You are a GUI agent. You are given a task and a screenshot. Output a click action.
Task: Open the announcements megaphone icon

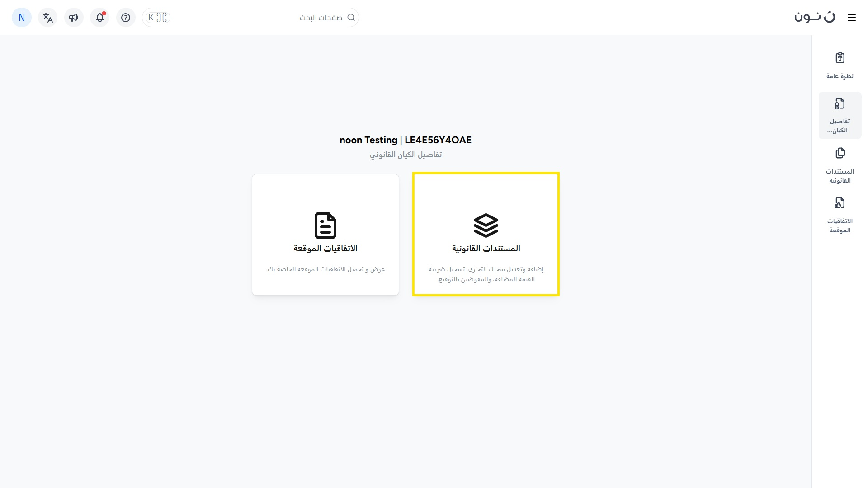click(74, 18)
